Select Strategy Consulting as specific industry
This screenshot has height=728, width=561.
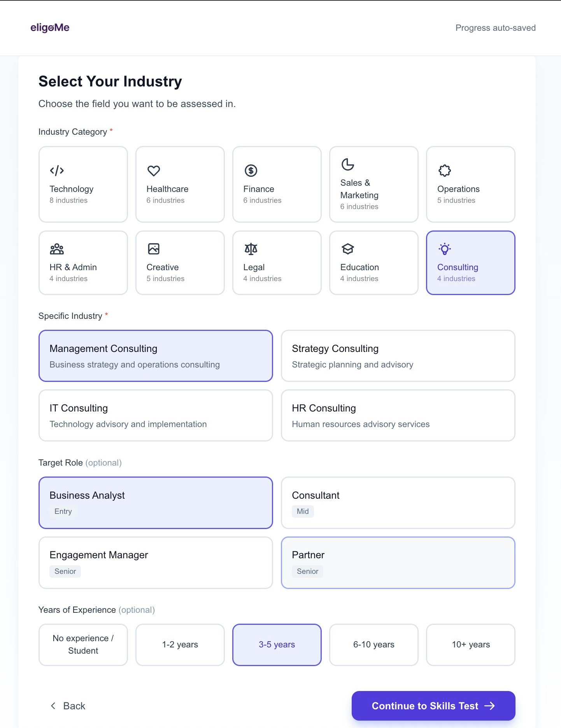[x=398, y=356]
